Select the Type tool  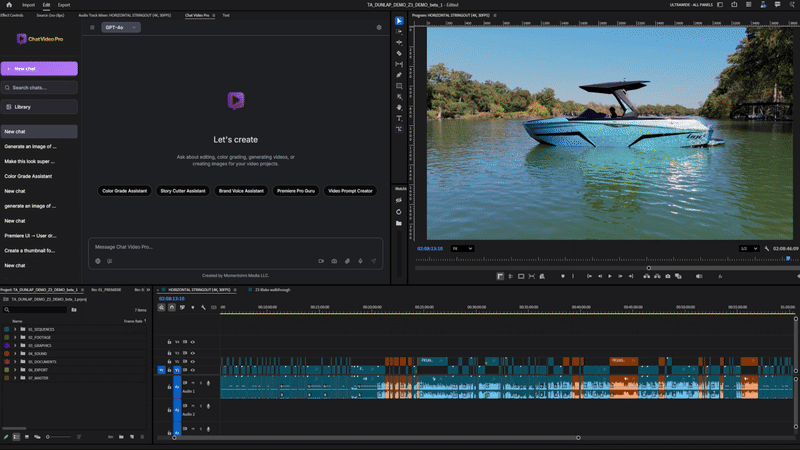(399, 118)
